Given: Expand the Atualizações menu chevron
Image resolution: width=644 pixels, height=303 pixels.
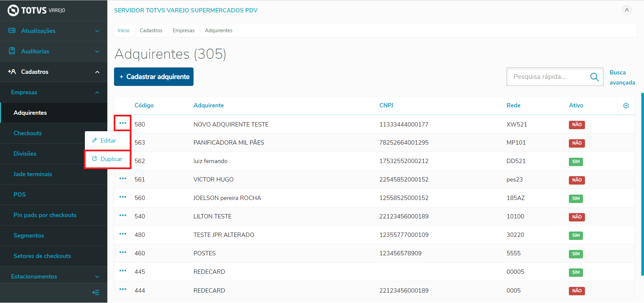Looking at the screenshot, I should point(97,31).
